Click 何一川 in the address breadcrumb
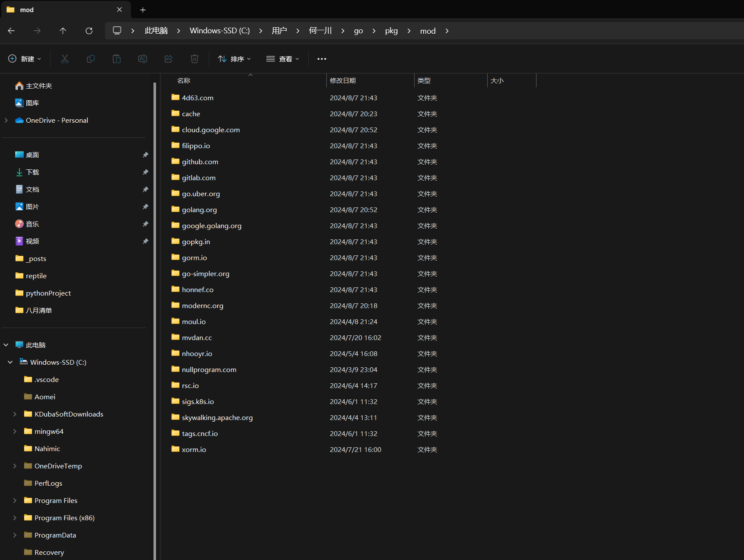 (x=320, y=31)
